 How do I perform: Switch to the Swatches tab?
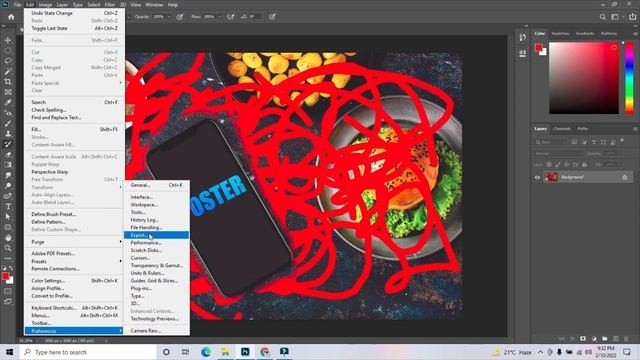click(560, 33)
